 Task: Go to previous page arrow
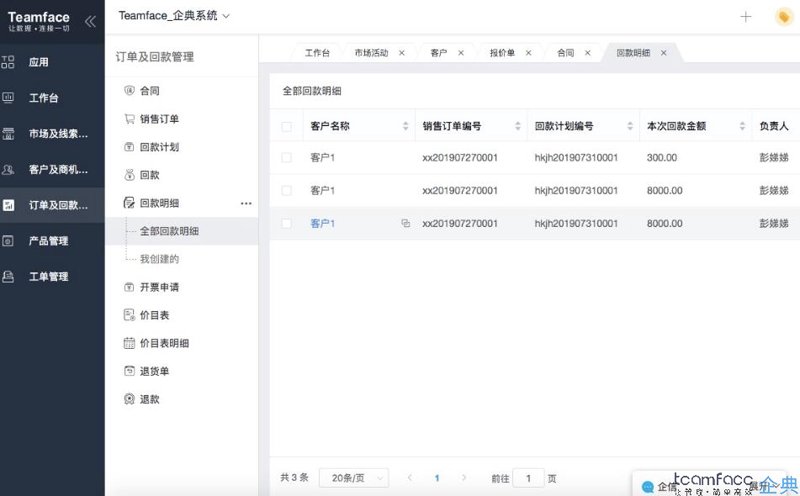(410, 478)
